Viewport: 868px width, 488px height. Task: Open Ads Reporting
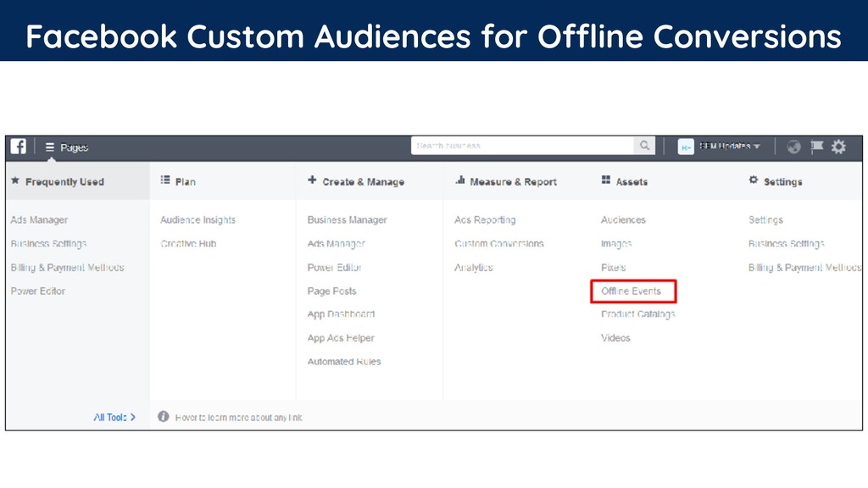click(x=485, y=219)
